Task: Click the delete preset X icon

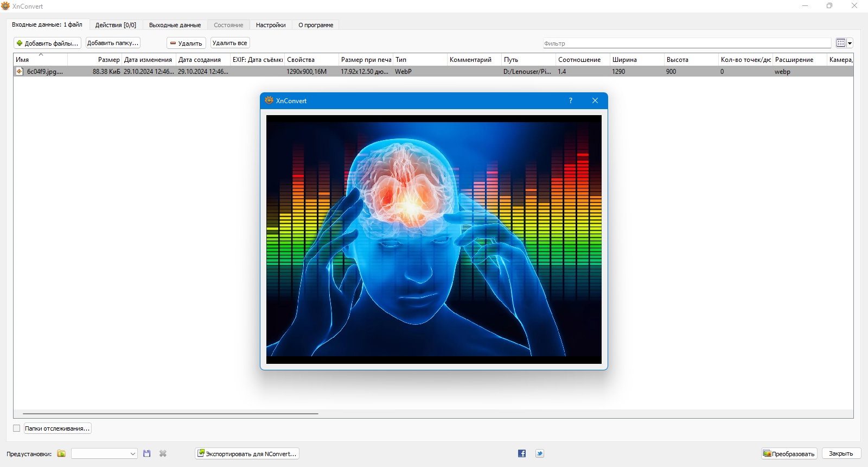Action: point(163,453)
